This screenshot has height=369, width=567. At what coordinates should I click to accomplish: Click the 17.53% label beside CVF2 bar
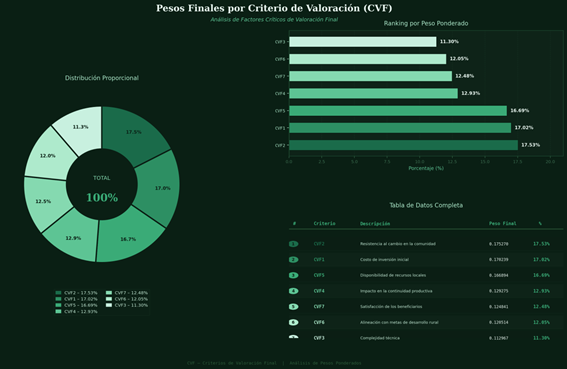coord(530,145)
